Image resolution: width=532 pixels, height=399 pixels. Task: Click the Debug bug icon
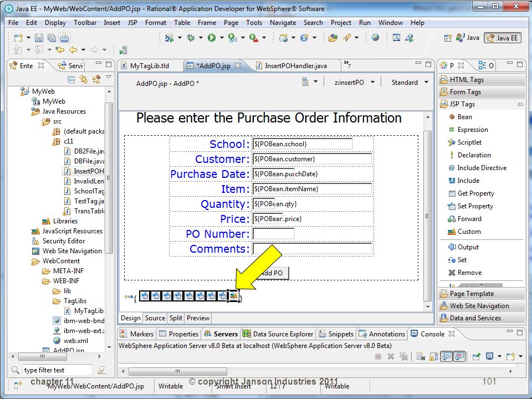tap(191, 38)
